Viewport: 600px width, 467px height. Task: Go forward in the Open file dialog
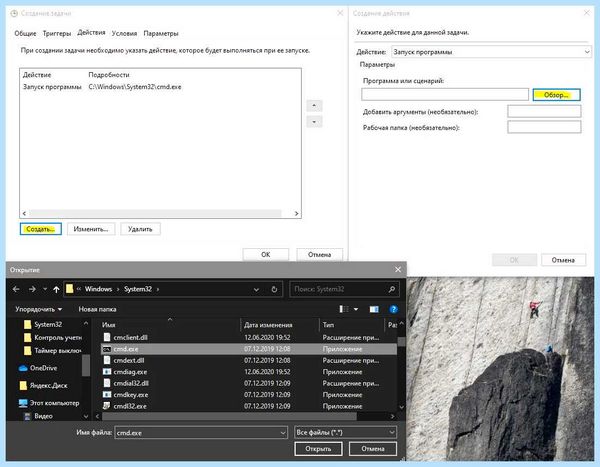[x=32, y=289]
